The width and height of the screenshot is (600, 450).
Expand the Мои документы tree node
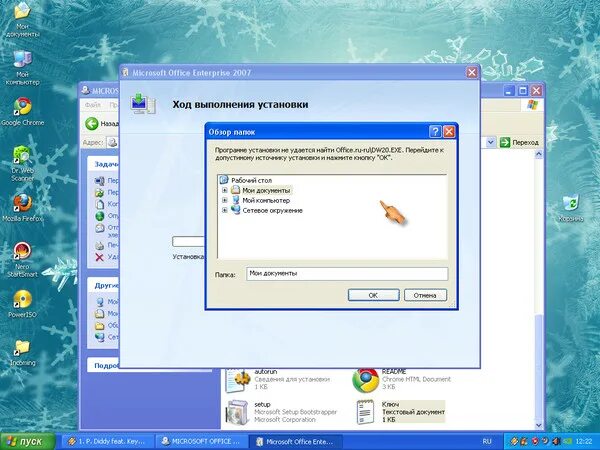pyautogui.click(x=225, y=190)
